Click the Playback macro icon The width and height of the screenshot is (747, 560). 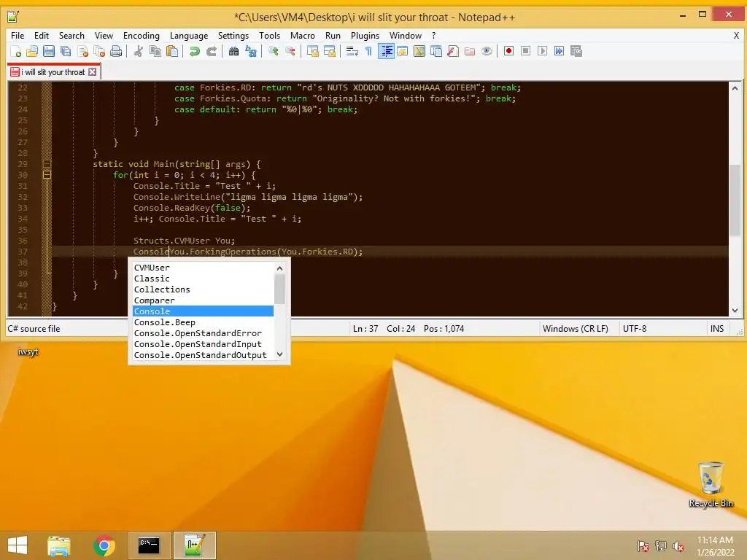pos(542,51)
